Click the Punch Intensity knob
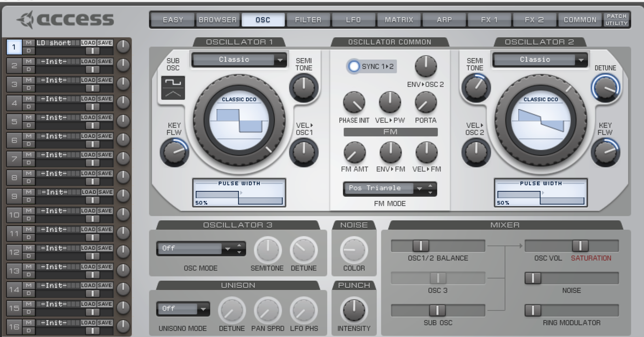Image resolution: width=644 pixels, height=337 pixels. pos(354,310)
